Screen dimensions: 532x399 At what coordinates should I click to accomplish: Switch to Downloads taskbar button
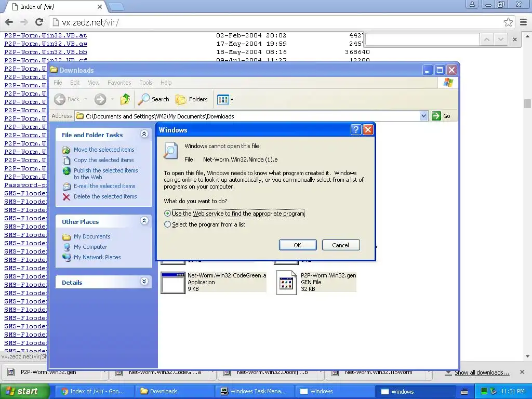pos(175,391)
